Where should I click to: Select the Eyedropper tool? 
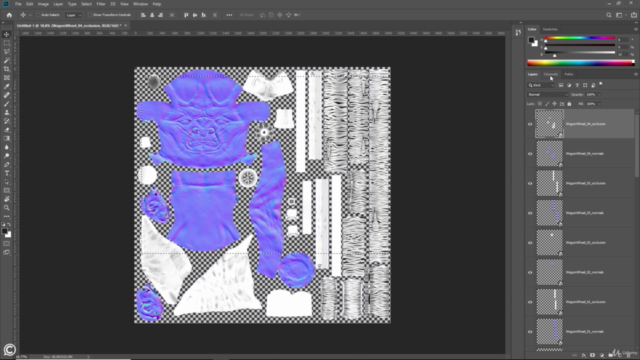click(7, 87)
